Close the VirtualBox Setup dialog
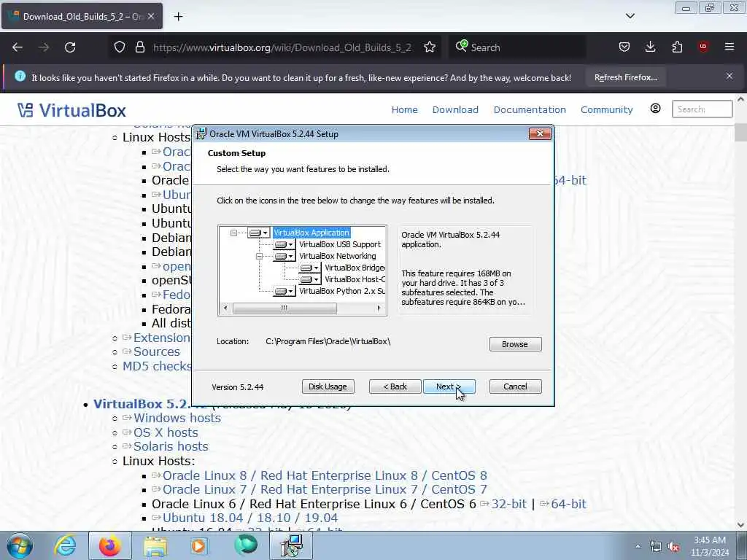 point(540,134)
